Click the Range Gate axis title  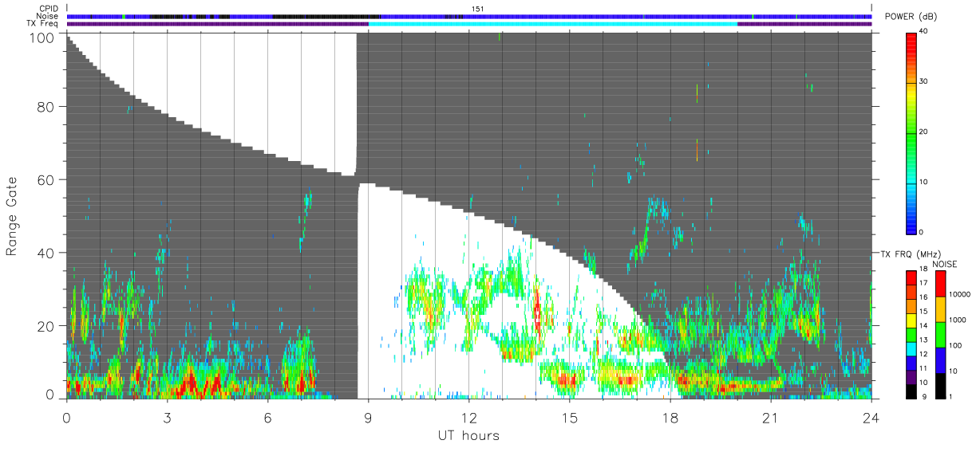[x=13, y=215]
